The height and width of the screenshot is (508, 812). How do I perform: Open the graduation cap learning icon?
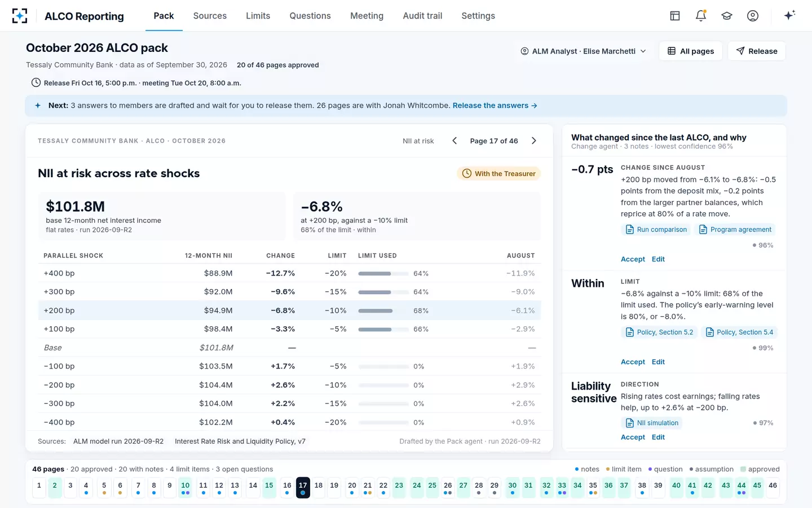[727, 16]
